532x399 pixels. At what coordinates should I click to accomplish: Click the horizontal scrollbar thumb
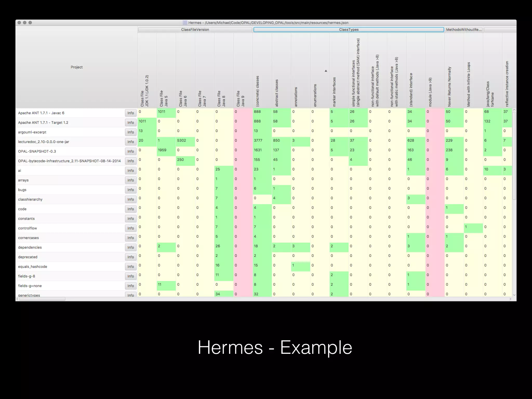(42, 299)
